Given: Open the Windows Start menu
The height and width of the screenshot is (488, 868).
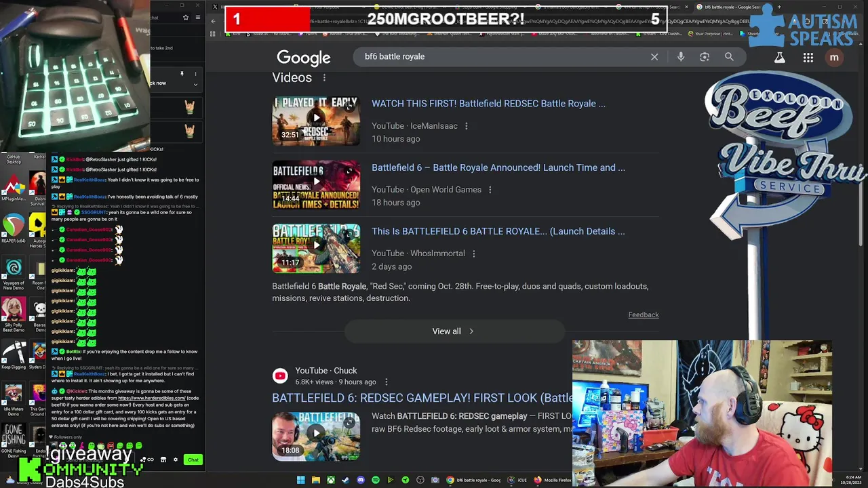Looking at the screenshot, I should [x=301, y=480].
